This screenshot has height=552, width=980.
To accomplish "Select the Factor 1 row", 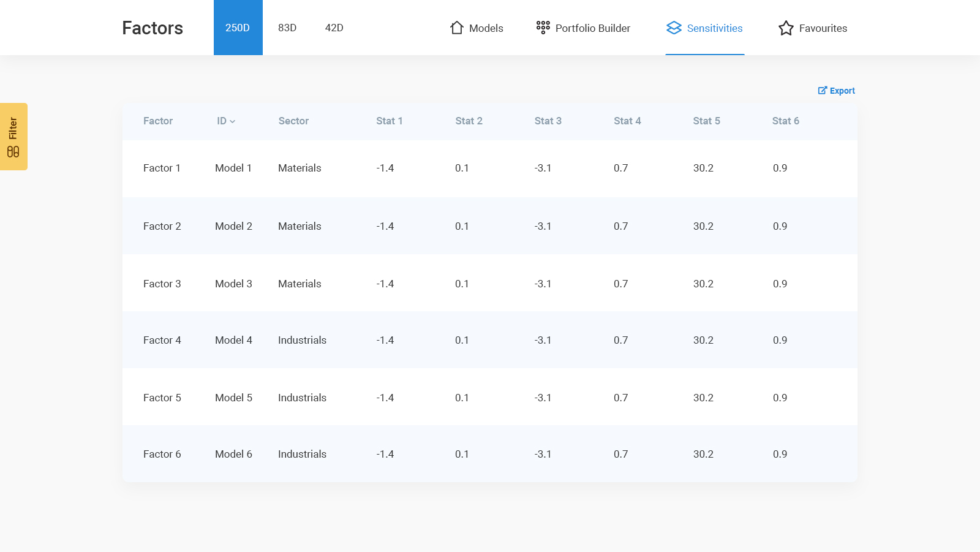I will [x=162, y=168].
